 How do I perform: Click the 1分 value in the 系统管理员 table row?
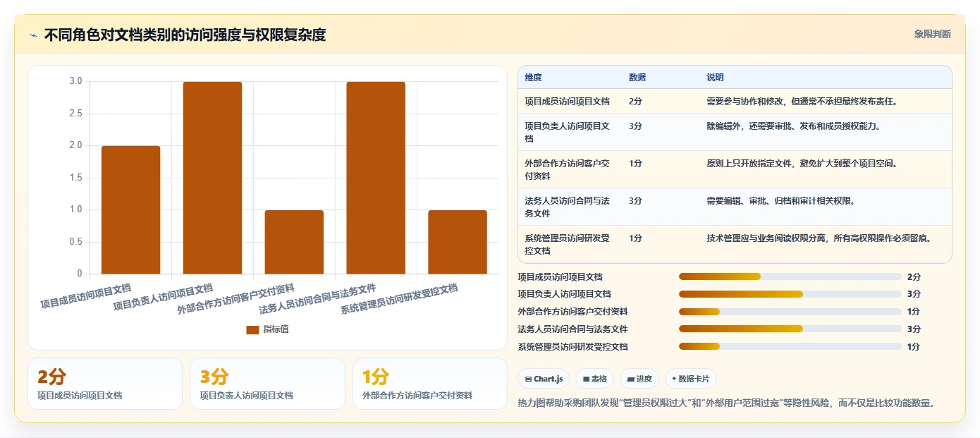coord(635,238)
